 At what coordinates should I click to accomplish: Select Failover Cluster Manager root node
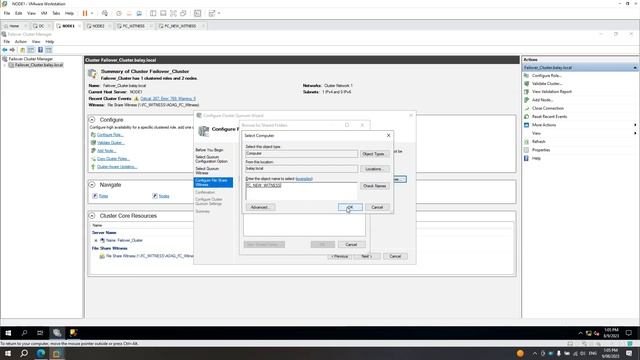31,59
